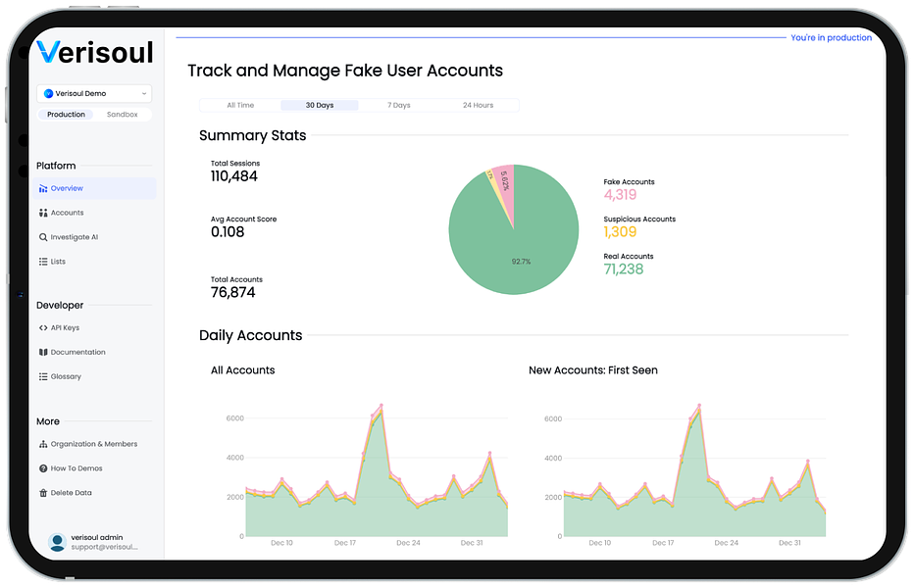
Task: Open the Glossary page
Action: point(94,377)
